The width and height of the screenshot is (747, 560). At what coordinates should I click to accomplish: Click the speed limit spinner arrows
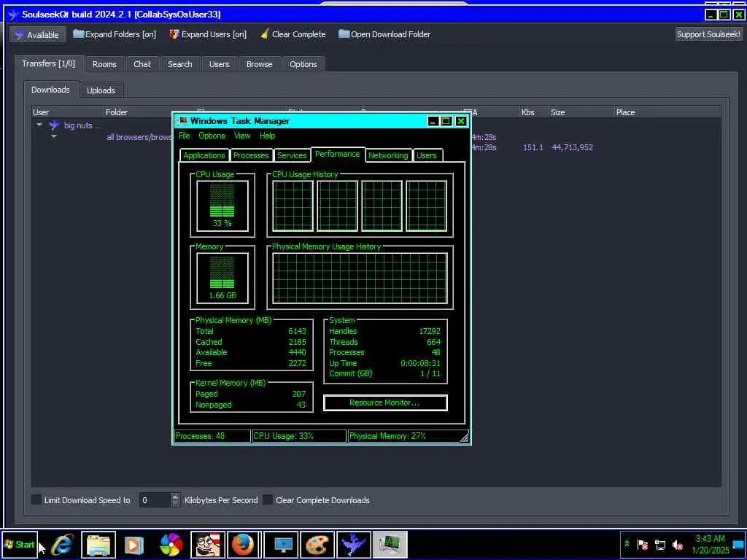tap(175, 500)
